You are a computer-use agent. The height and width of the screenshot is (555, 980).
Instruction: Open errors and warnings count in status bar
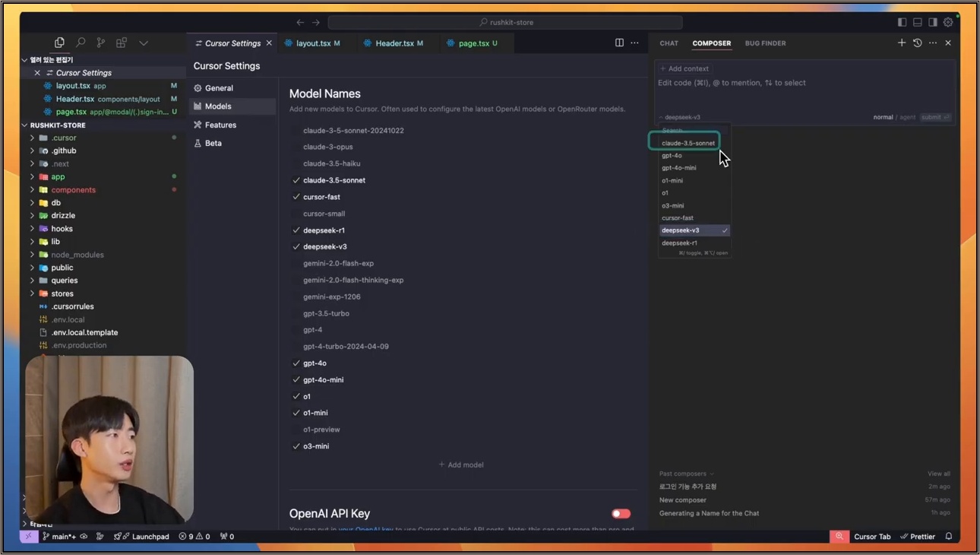pyautogui.click(x=194, y=536)
